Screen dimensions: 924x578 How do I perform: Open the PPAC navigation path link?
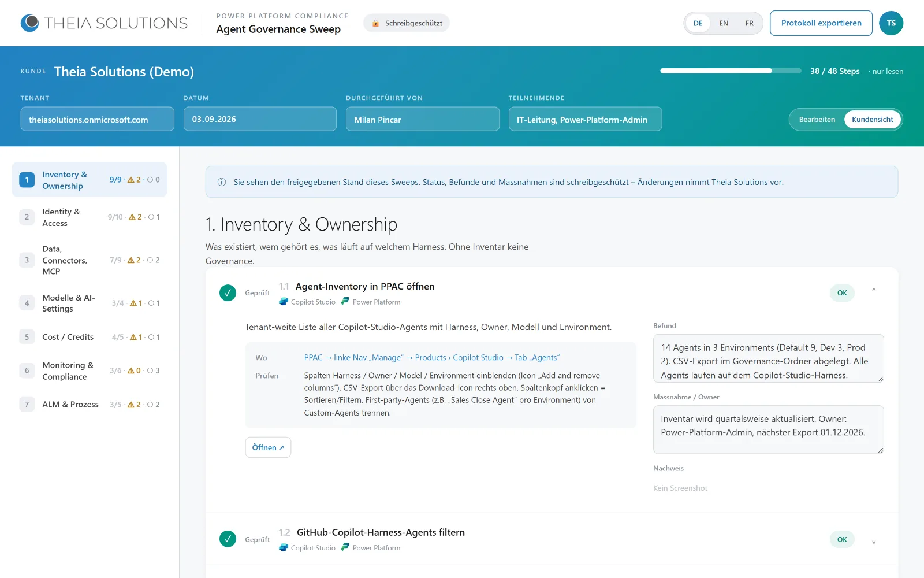(x=432, y=358)
